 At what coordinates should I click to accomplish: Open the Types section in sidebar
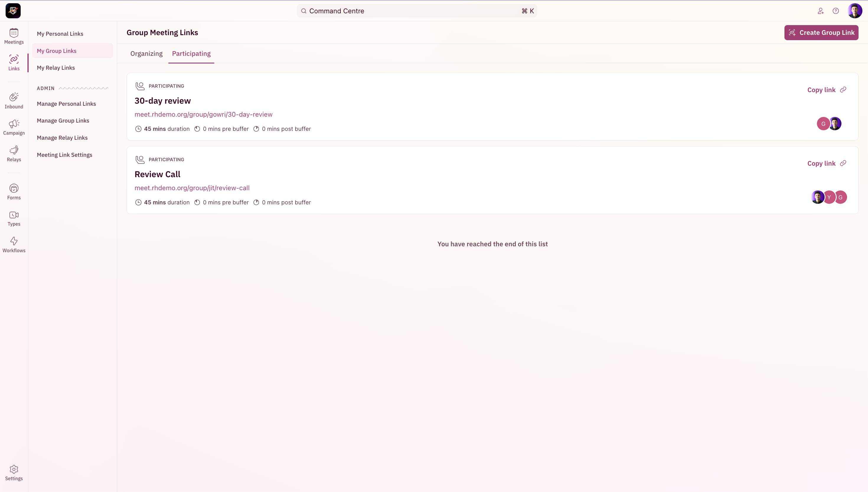pos(14,218)
